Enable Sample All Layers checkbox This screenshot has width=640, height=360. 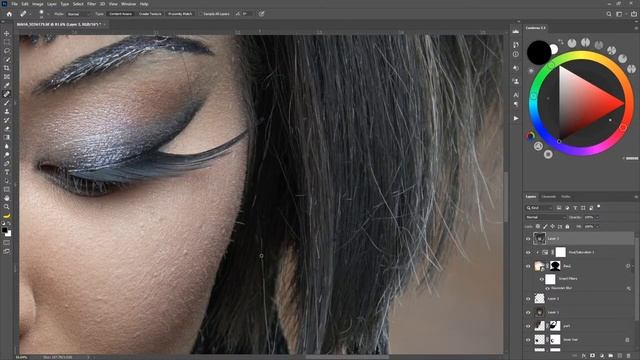(x=201, y=14)
